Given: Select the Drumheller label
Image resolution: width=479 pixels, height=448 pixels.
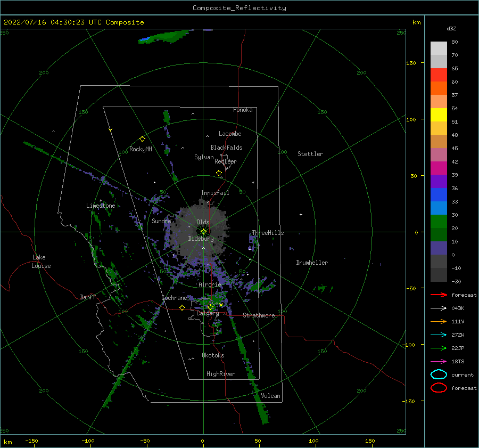Looking at the screenshot, I should (312, 263).
